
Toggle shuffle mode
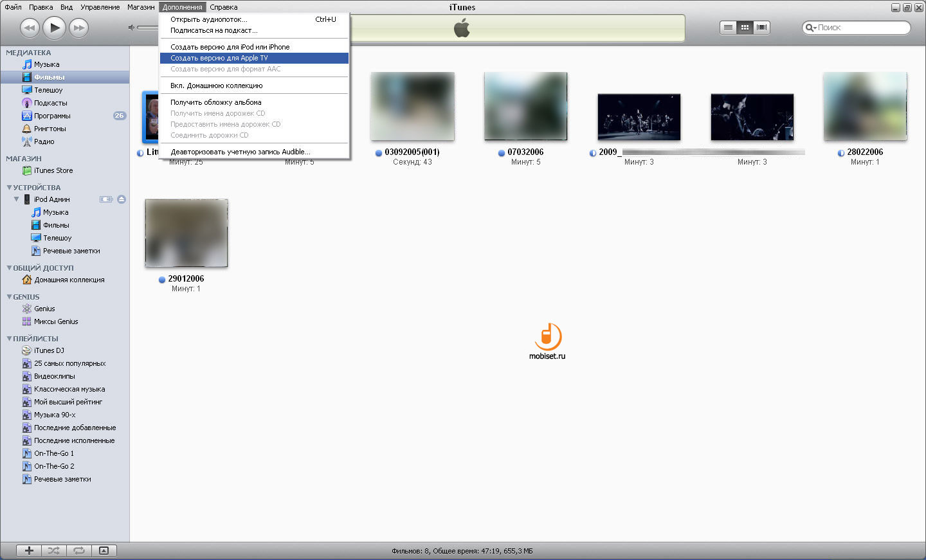point(54,550)
